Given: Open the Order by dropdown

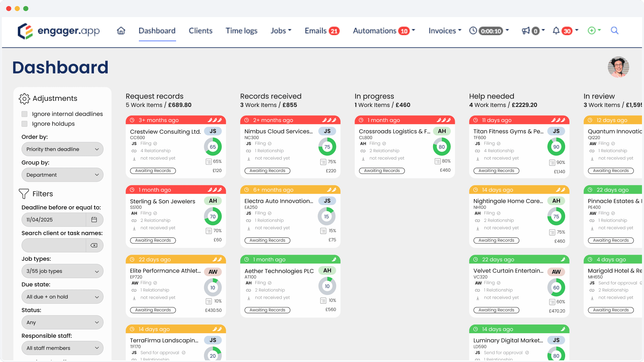Looking at the screenshot, I should (x=62, y=149).
